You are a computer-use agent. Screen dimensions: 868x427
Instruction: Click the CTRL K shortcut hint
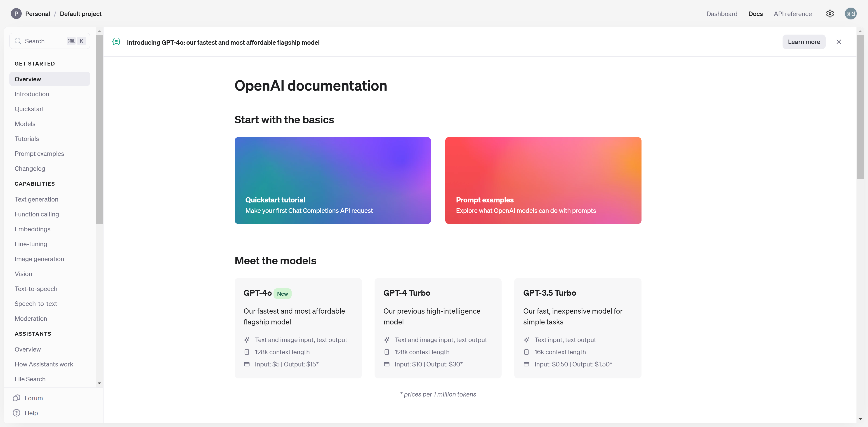tap(76, 41)
